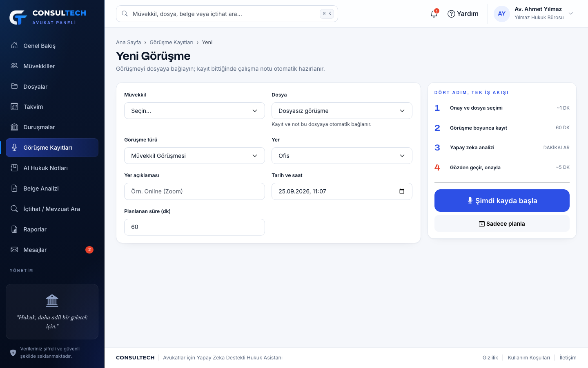Image resolution: width=588 pixels, height=368 pixels.
Task: Click the Sadece planla button
Action: tap(502, 224)
